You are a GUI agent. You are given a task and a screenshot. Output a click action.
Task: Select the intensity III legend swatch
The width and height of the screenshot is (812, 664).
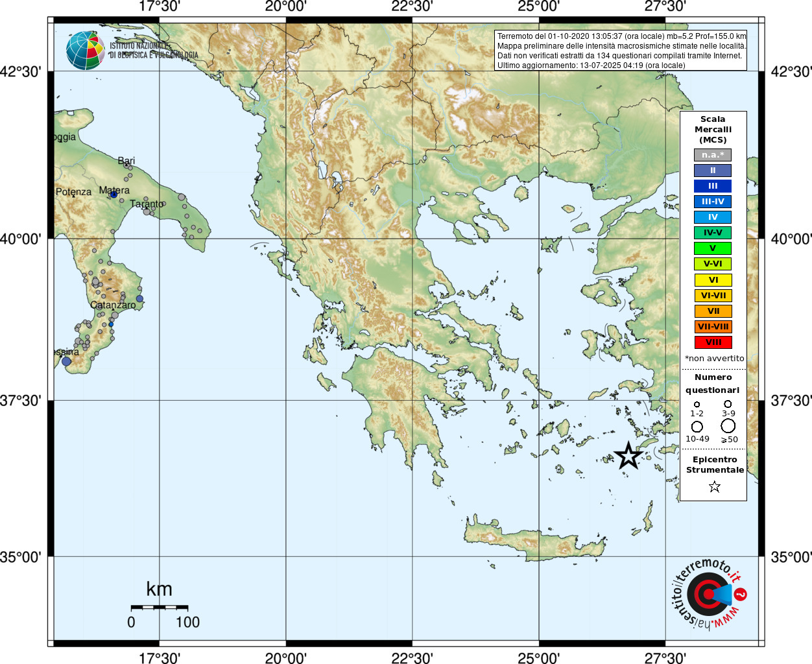[x=713, y=186]
